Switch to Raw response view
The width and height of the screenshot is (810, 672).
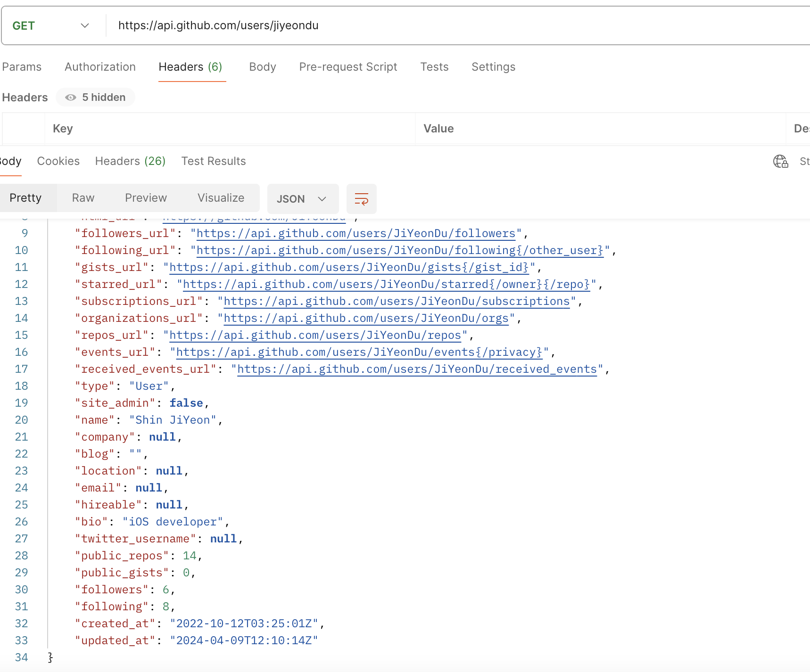tap(83, 198)
